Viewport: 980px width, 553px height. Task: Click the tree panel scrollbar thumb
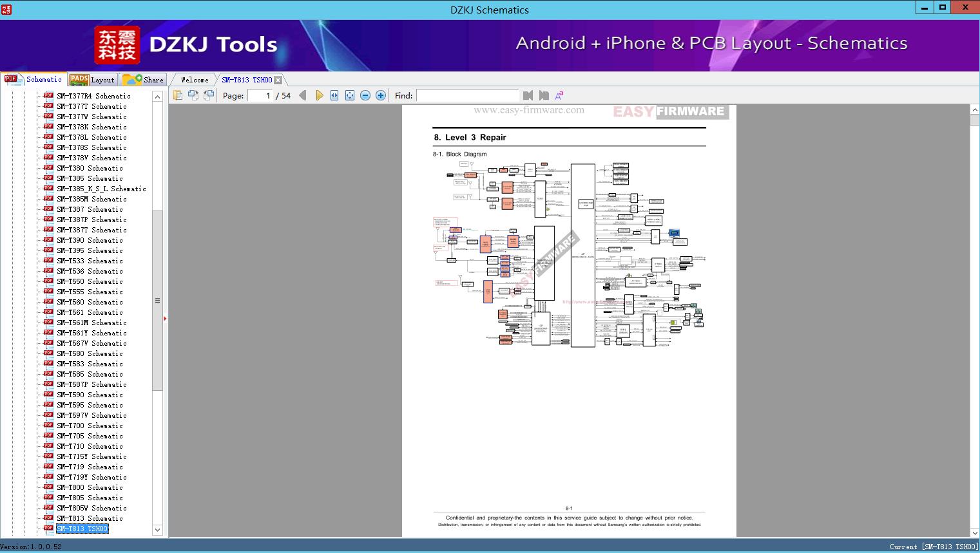coord(157,301)
